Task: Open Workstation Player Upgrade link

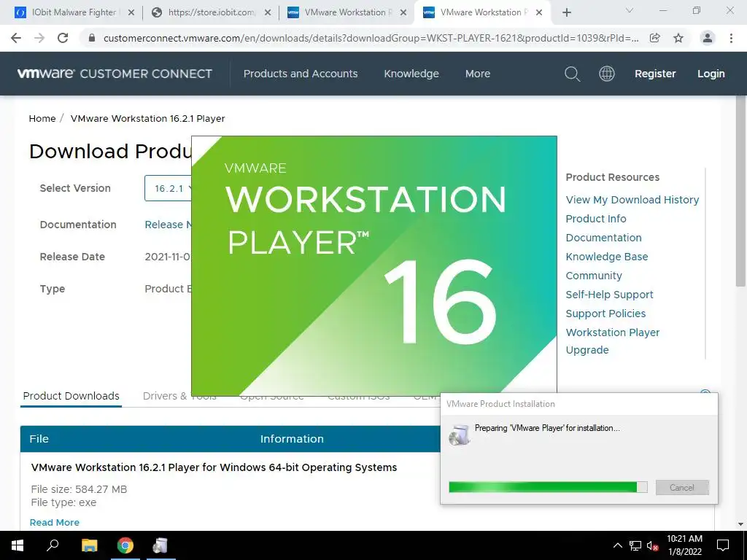Action: point(613,341)
